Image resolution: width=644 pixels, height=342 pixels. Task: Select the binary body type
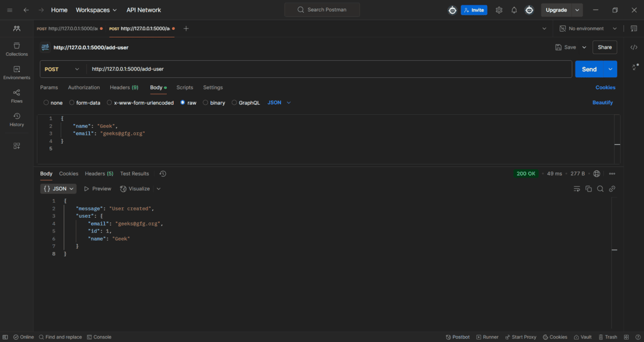pyautogui.click(x=214, y=102)
